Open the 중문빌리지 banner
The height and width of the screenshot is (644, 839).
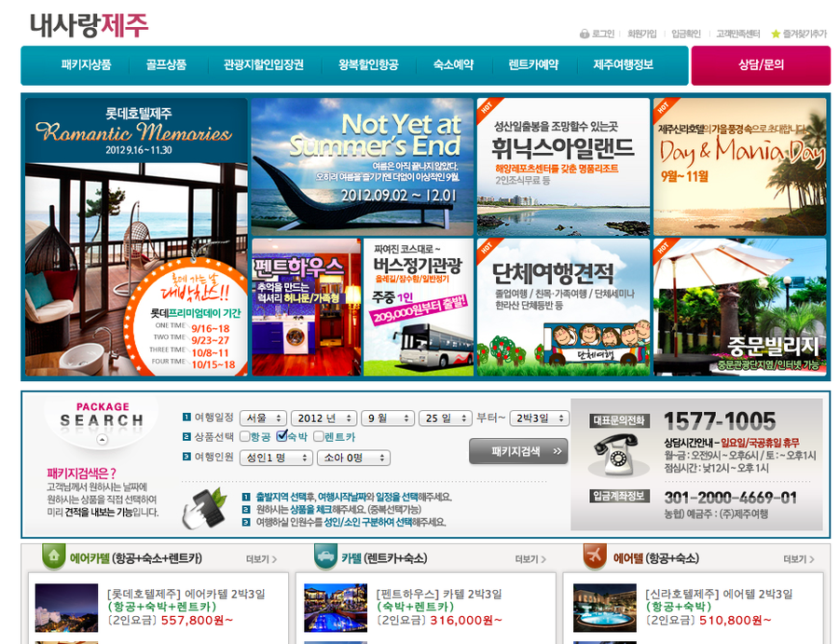tap(739, 307)
